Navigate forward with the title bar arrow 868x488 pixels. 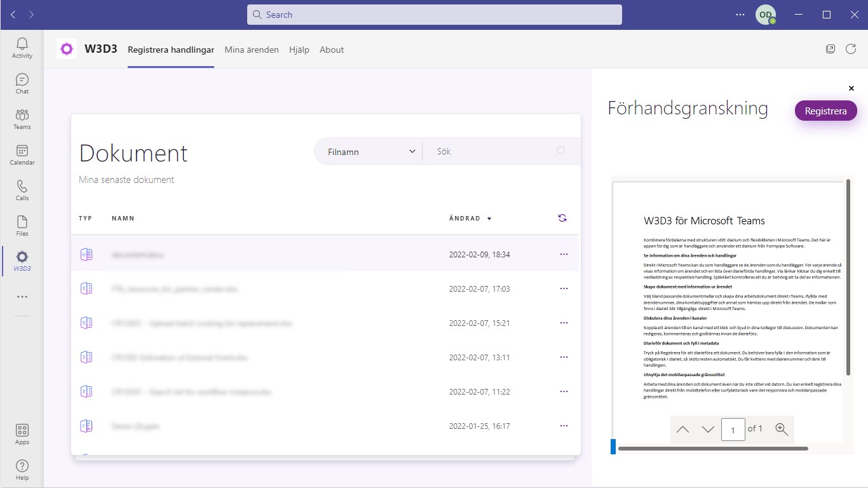click(32, 15)
